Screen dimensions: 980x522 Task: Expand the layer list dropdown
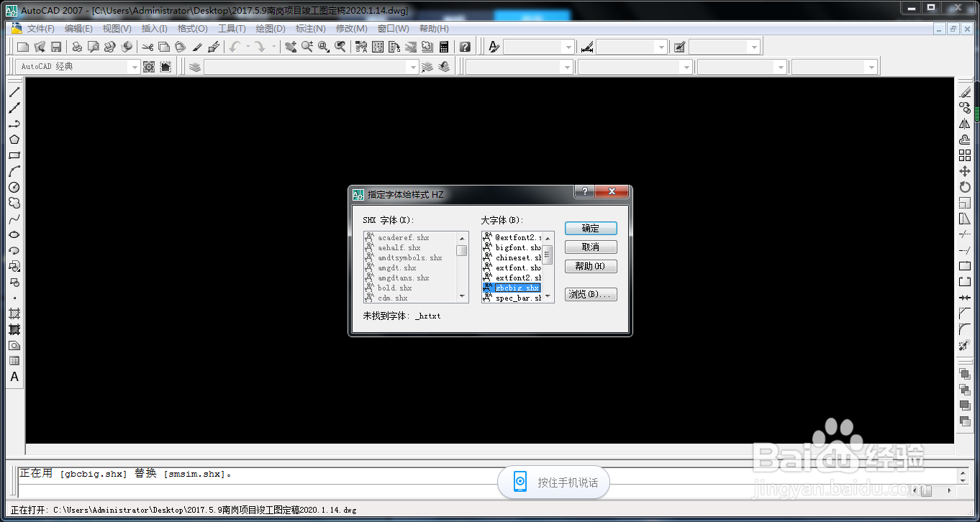tap(412, 67)
